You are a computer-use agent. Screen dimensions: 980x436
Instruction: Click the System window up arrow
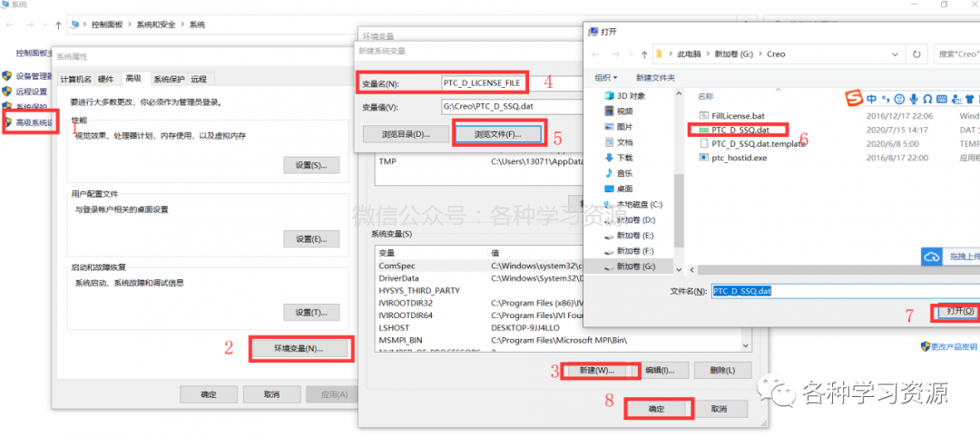[x=58, y=25]
